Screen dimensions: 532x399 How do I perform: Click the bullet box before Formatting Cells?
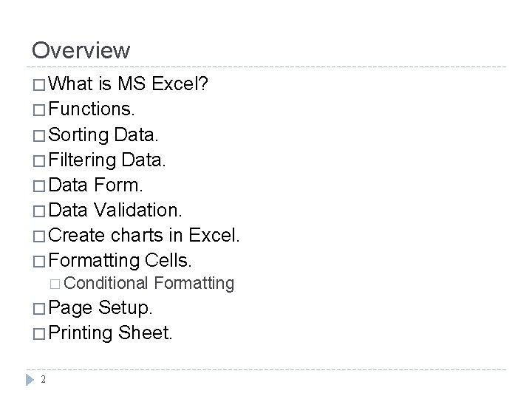pos(39,262)
